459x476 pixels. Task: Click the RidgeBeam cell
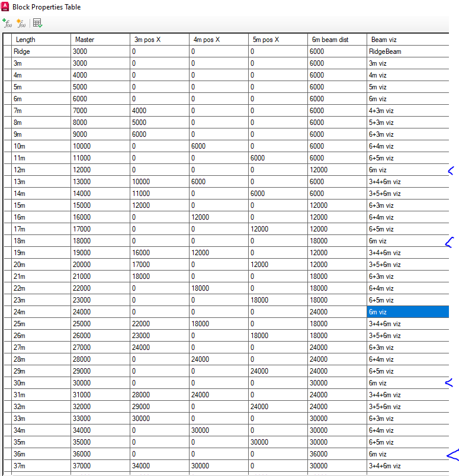point(408,52)
